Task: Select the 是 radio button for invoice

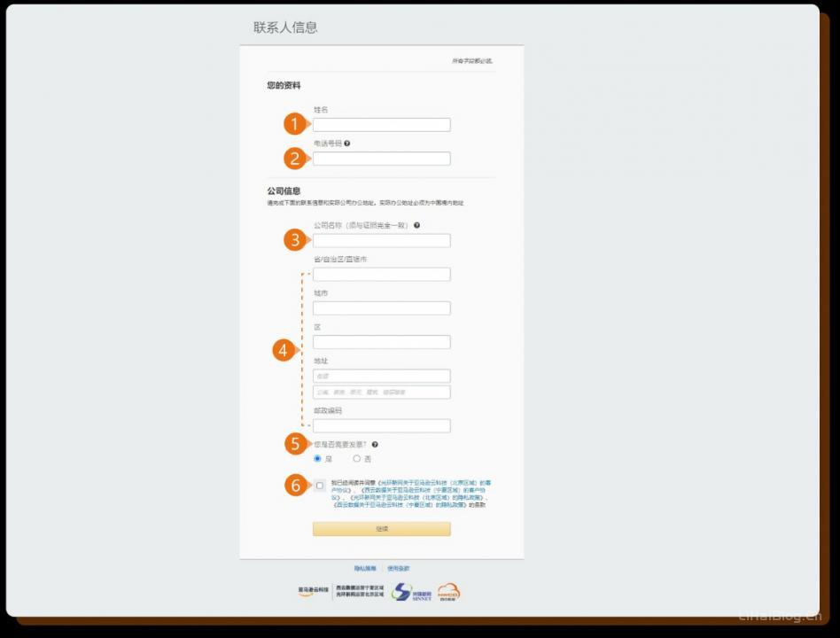Action: click(x=317, y=459)
